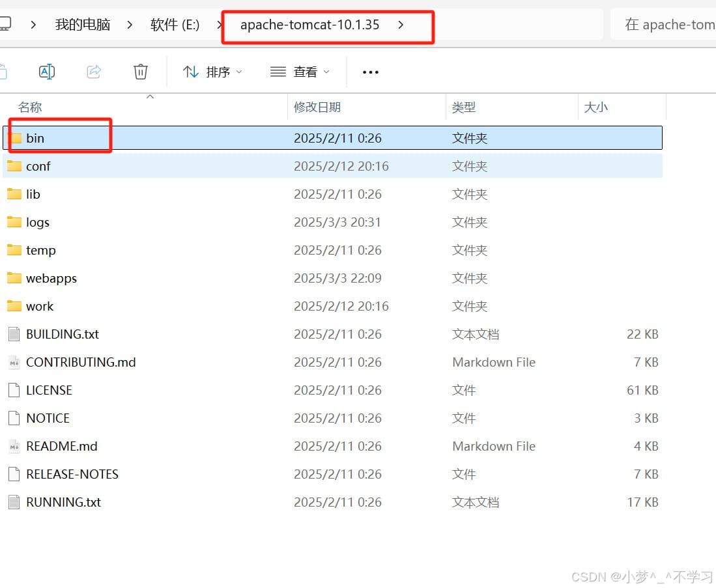Viewport: 716px width, 588px height.
Task: Select the file name logs
Action: pos(38,223)
